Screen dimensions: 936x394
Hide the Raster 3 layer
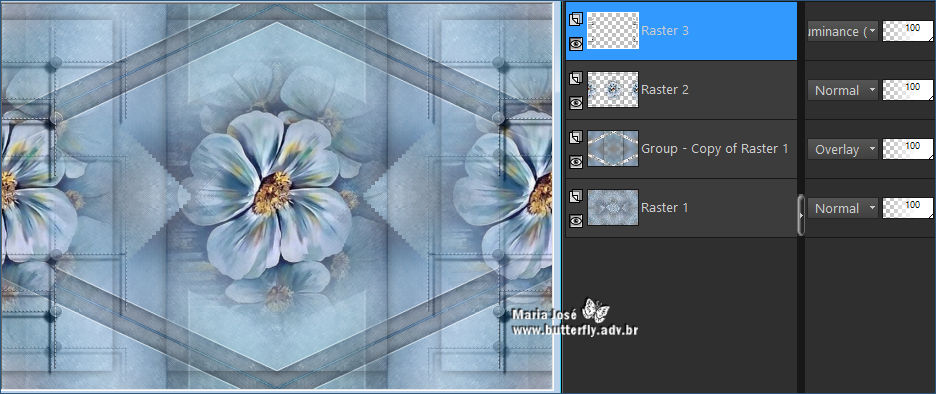click(x=575, y=44)
